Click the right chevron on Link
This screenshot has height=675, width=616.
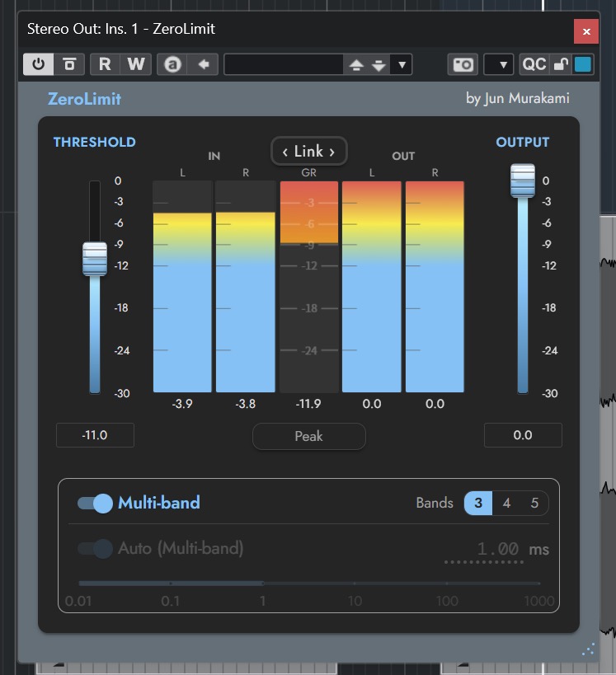click(332, 152)
